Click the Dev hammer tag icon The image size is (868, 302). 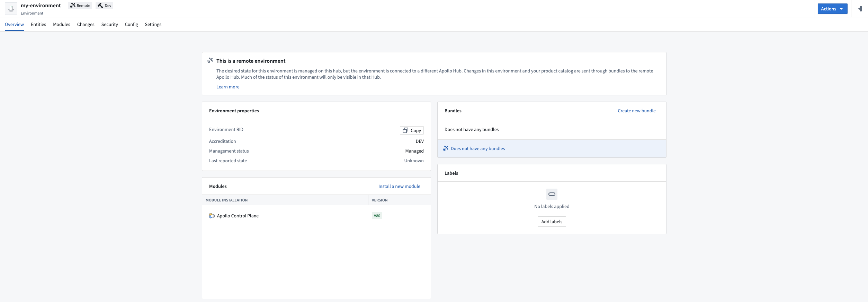coord(100,6)
